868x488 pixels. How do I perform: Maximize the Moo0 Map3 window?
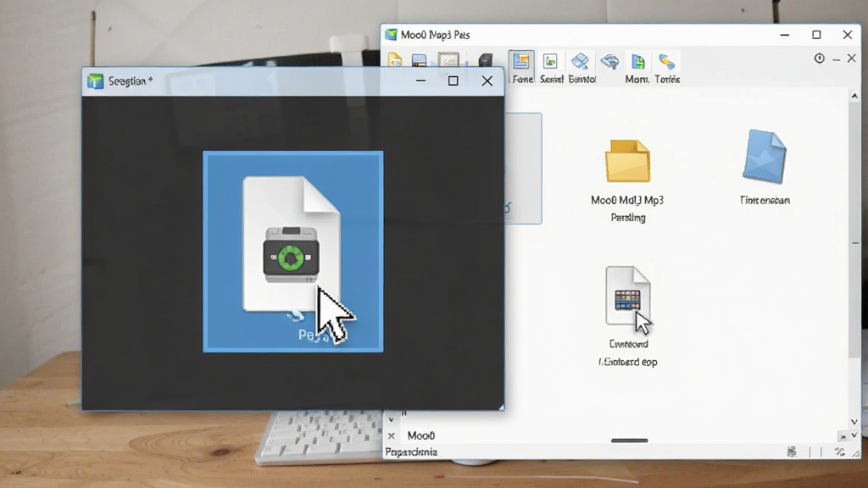click(x=816, y=35)
